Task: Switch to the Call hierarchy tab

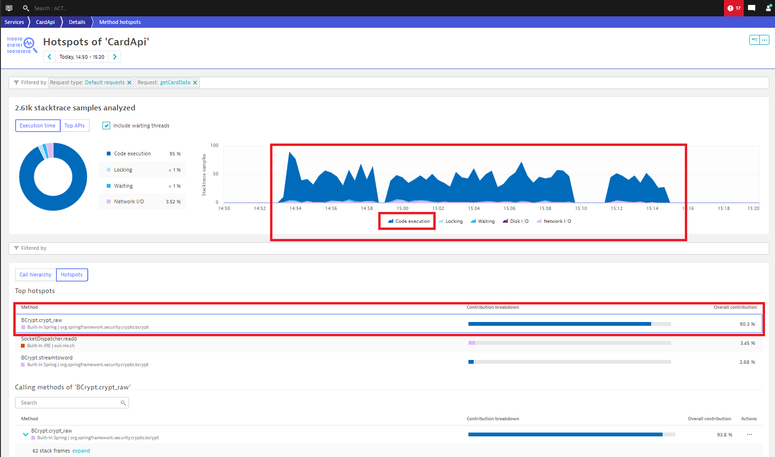Action: 35,274
